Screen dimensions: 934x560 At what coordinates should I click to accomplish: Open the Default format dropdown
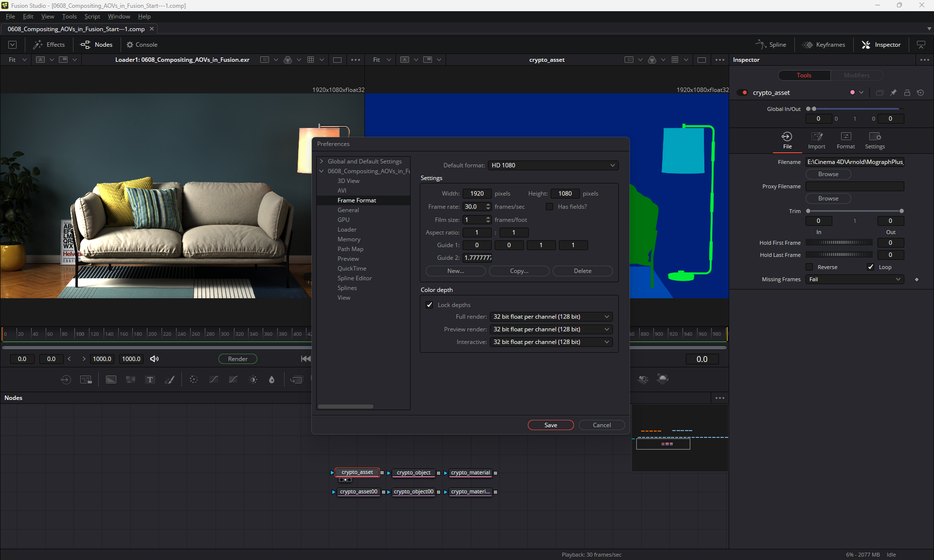(x=553, y=165)
